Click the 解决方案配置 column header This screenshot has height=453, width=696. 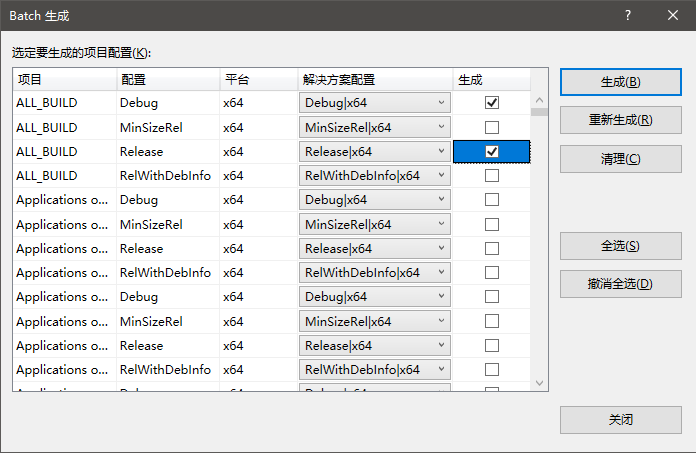coord(374,79)
